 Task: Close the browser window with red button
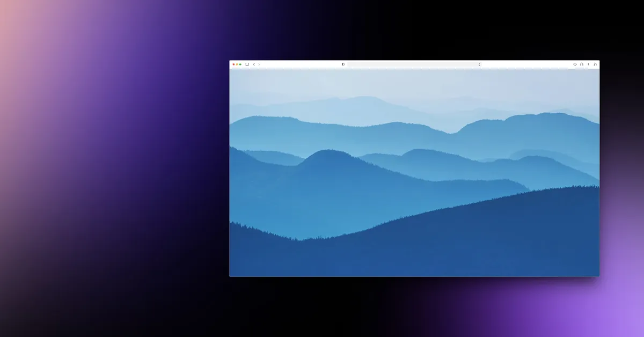[233, 64]
